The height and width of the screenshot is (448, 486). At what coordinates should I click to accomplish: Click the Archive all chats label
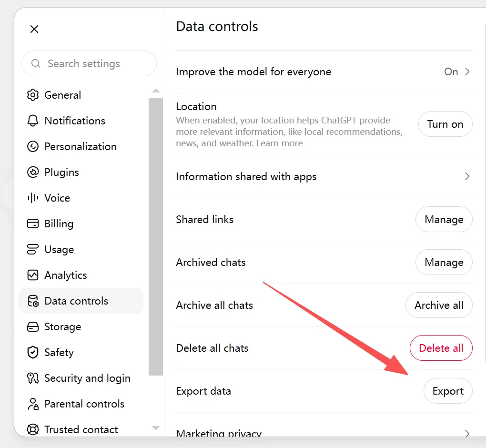214,305
